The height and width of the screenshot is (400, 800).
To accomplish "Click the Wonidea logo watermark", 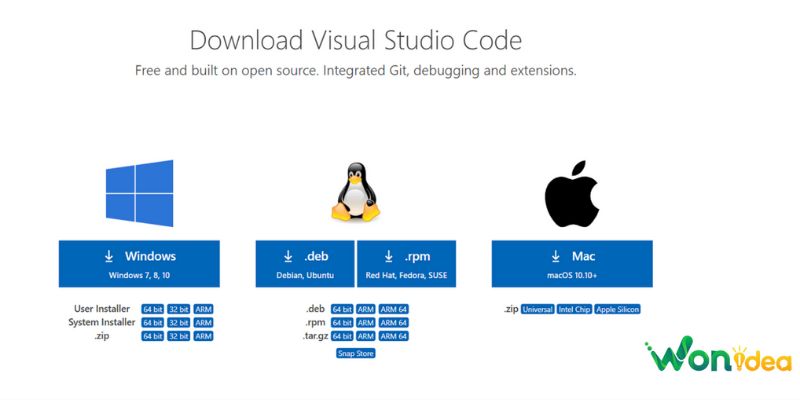I will [x=718, y=358].
